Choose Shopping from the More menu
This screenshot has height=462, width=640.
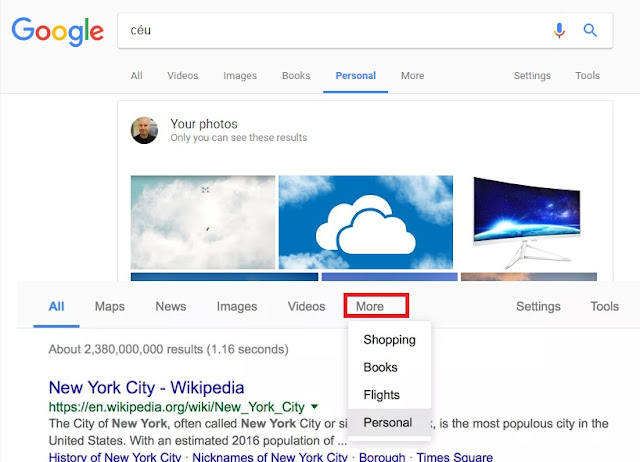pyautogui.click(x=389, y=340)
